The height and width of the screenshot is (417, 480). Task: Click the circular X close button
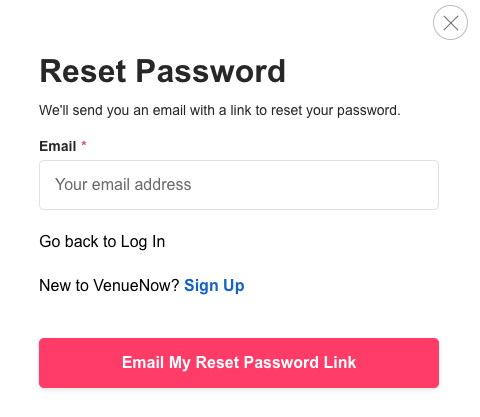click(450, 23)
